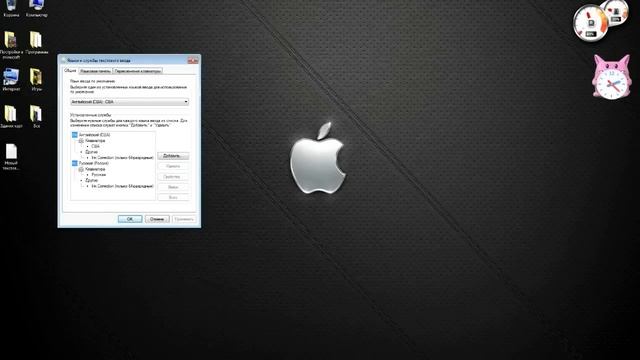Switch to the Общие tab
The height and width of the screenshot is (360, 640).
70,71
